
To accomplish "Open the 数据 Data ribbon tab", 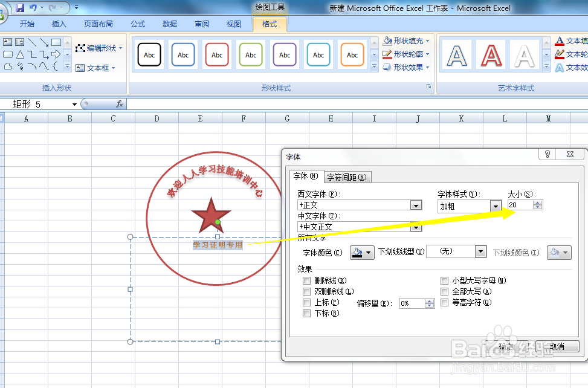I will click(x=169, y=24).
